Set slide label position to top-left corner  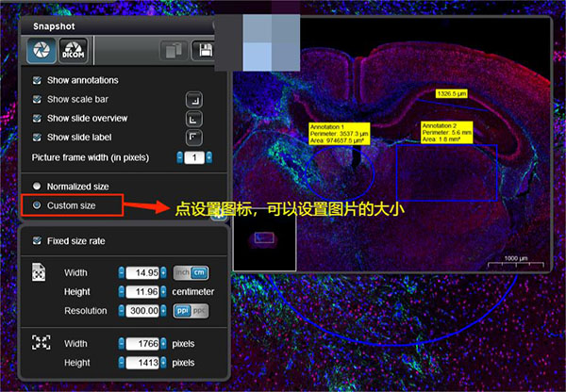[x=192, y=138]
